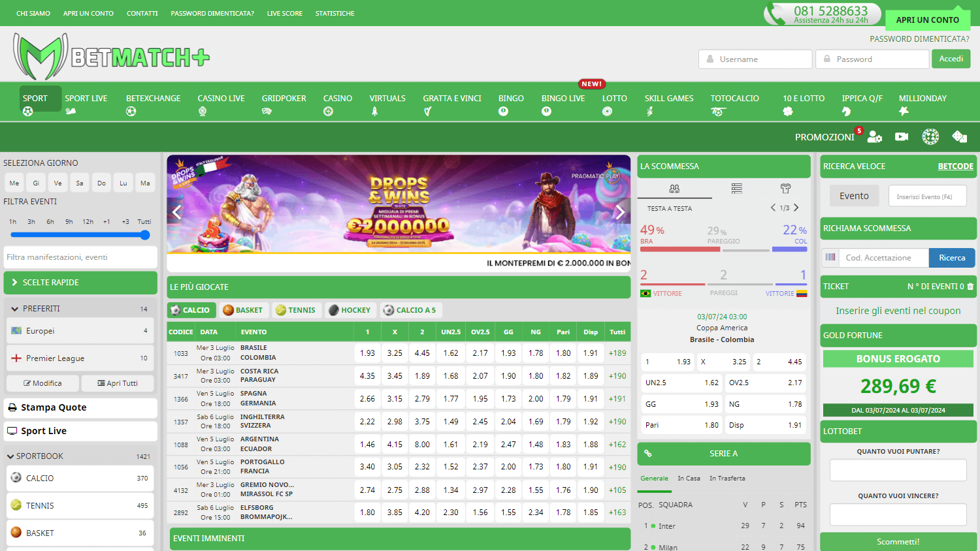This screenshot has height=551, width=980.
Task: Click Calcio soccer ball icon in Sportbook
Action: click(16, 478)
